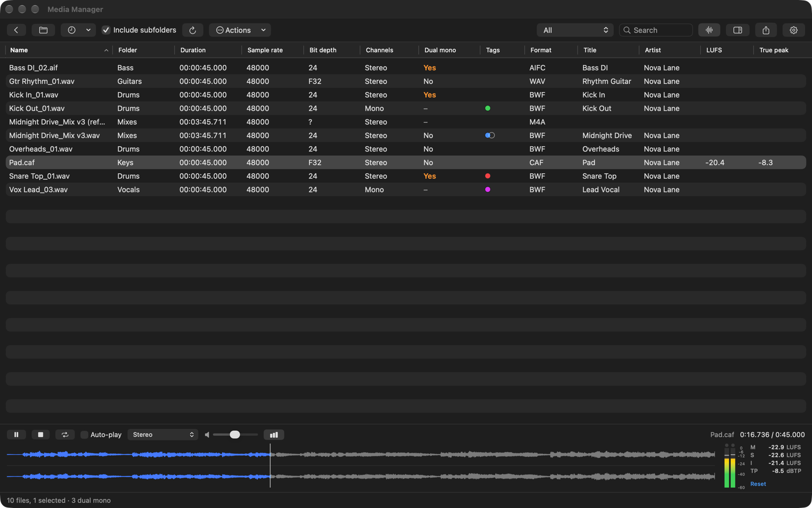Viewport: 812px width, 508px height.
Task: Expand the Actions menu chevron
Action: [x=263, y=30]
